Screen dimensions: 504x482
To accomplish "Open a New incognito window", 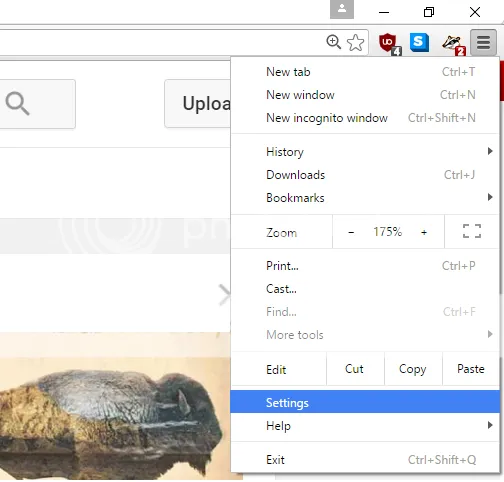I will click(x=365, y=118).
